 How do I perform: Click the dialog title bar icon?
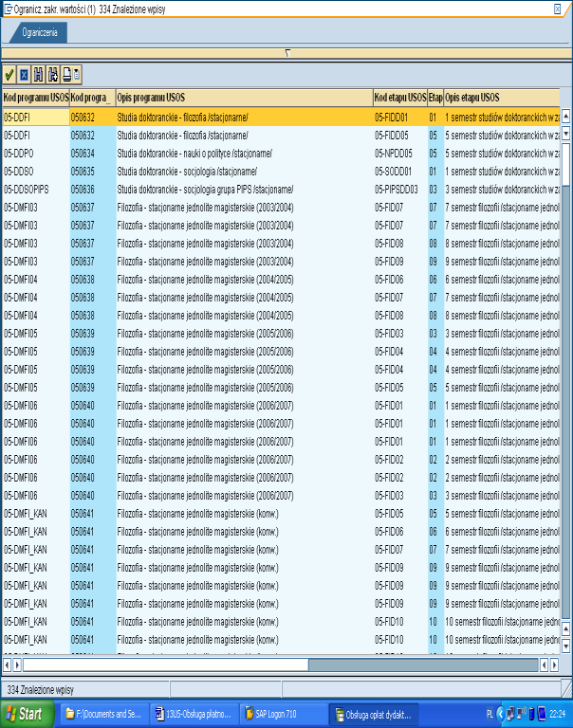point(8,9)
